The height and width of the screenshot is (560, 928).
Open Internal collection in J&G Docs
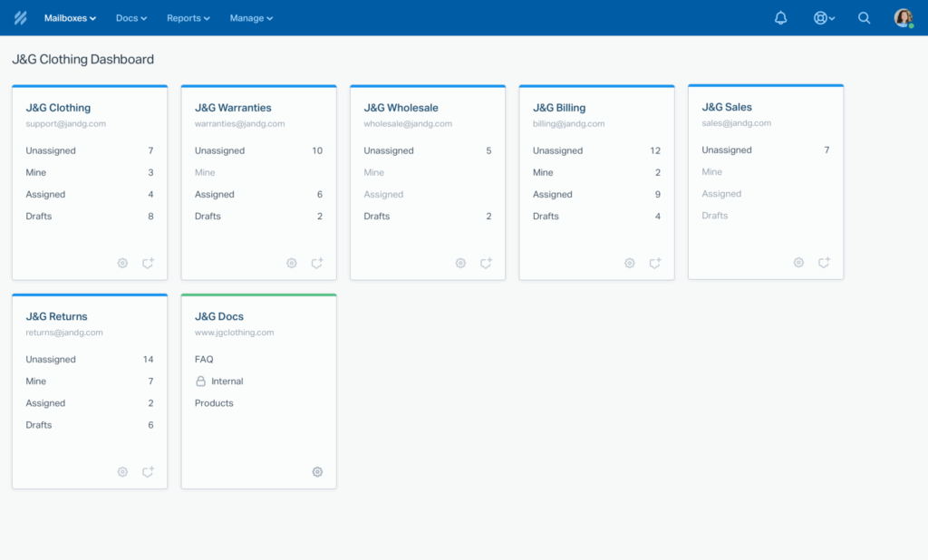pos(227,381)
